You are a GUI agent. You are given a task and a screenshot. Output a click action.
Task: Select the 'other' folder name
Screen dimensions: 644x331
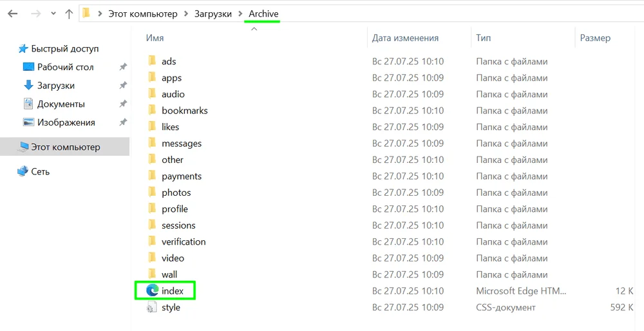173,160
